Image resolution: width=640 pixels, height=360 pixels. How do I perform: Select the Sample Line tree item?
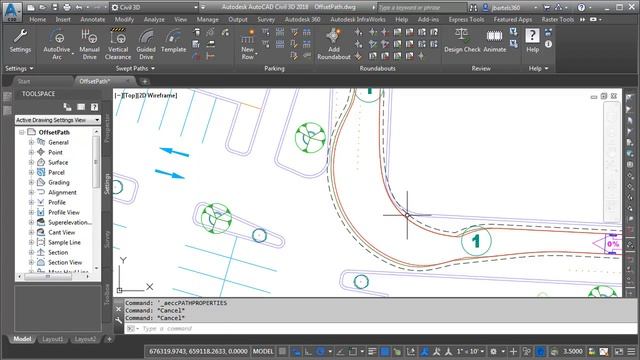click(64, 242)
